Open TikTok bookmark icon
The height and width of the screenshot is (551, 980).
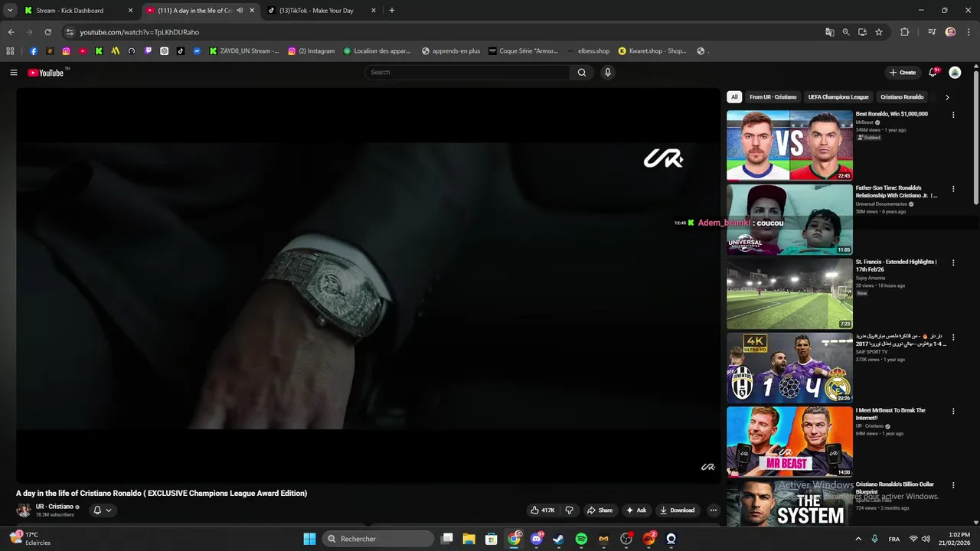[x=181, y=51]
